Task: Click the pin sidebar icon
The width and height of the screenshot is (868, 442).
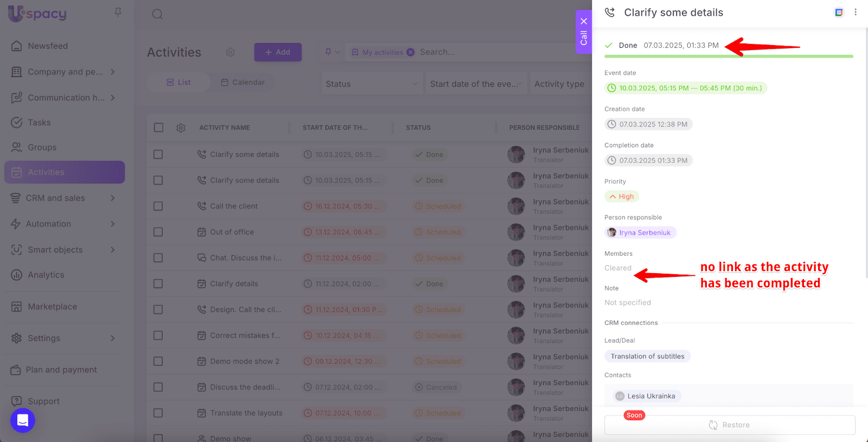Action: point(118,12)
